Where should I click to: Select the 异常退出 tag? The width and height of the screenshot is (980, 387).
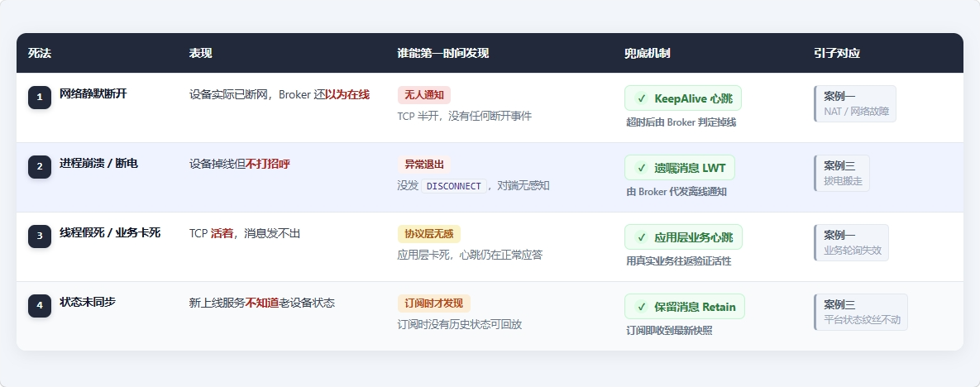pyautogui.click(x=423, y=165)
